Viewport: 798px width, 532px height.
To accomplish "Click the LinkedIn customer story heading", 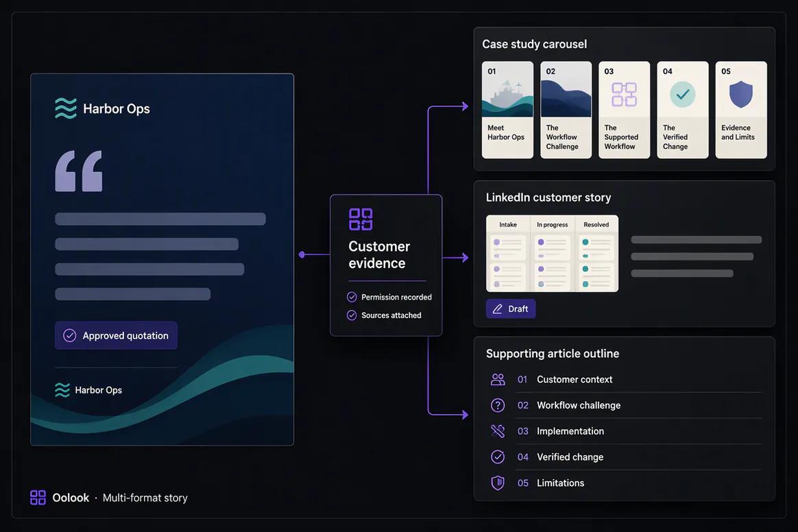I will pyautogui.click(x=548, y=197).
